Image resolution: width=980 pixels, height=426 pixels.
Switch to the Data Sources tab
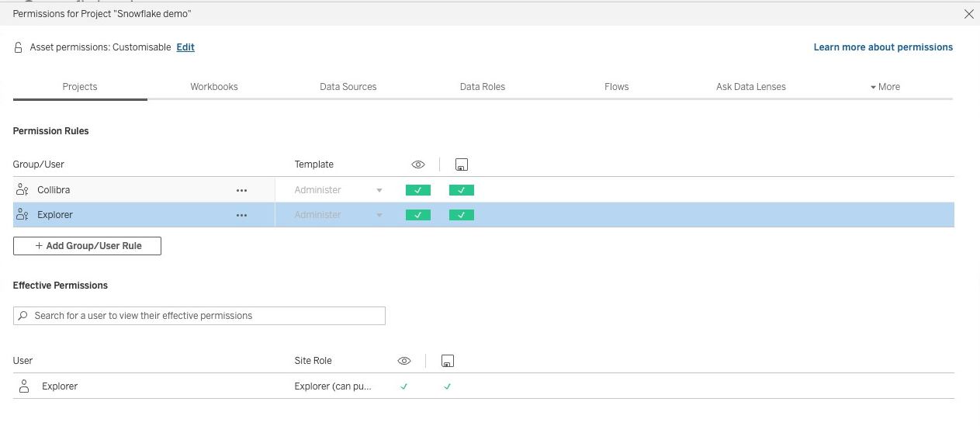[348, 87]
